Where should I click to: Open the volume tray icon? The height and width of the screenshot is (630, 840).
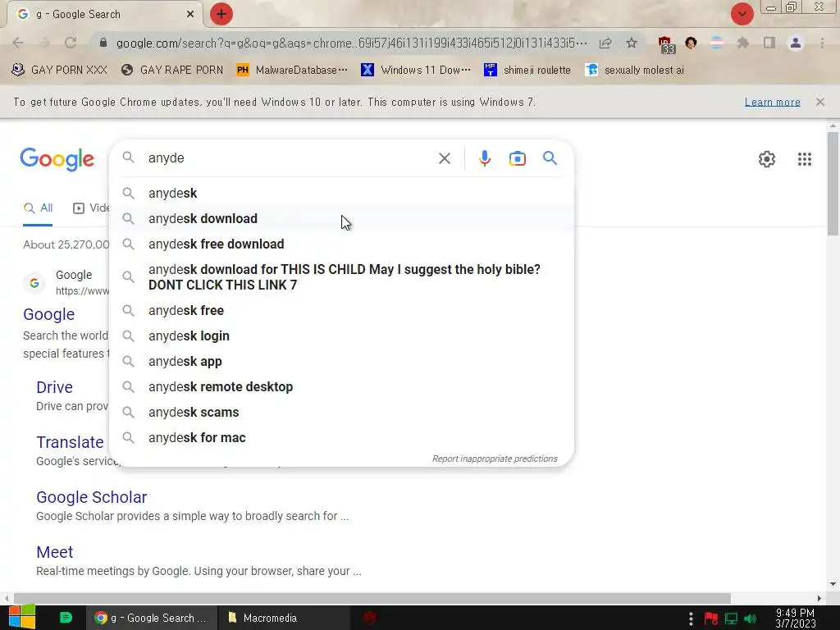coord(750,619)
